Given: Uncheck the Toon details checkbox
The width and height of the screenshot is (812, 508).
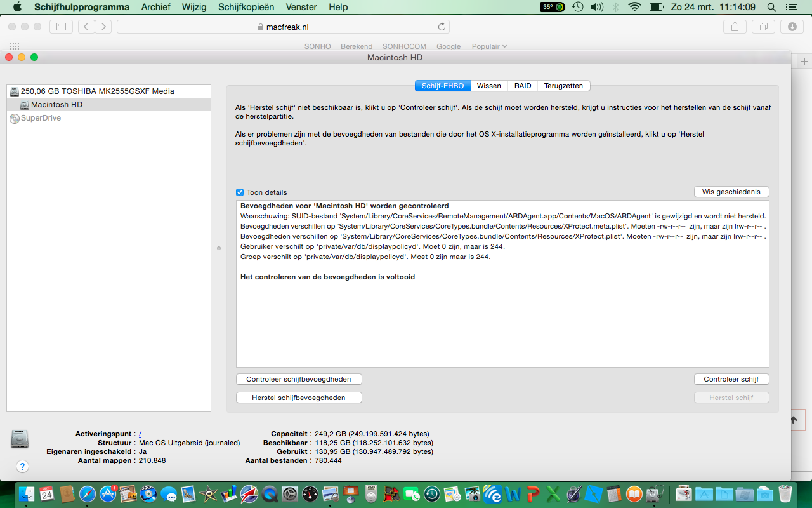Looking at the screenshot, I should click(240, 192).
